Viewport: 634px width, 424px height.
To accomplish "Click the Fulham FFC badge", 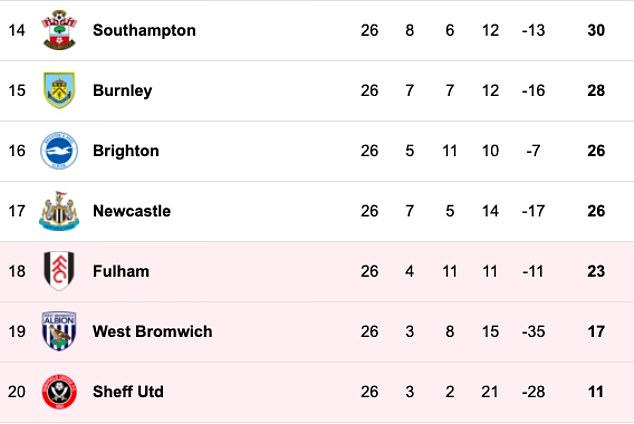I will pyautogui.click(x=59, y=271).
